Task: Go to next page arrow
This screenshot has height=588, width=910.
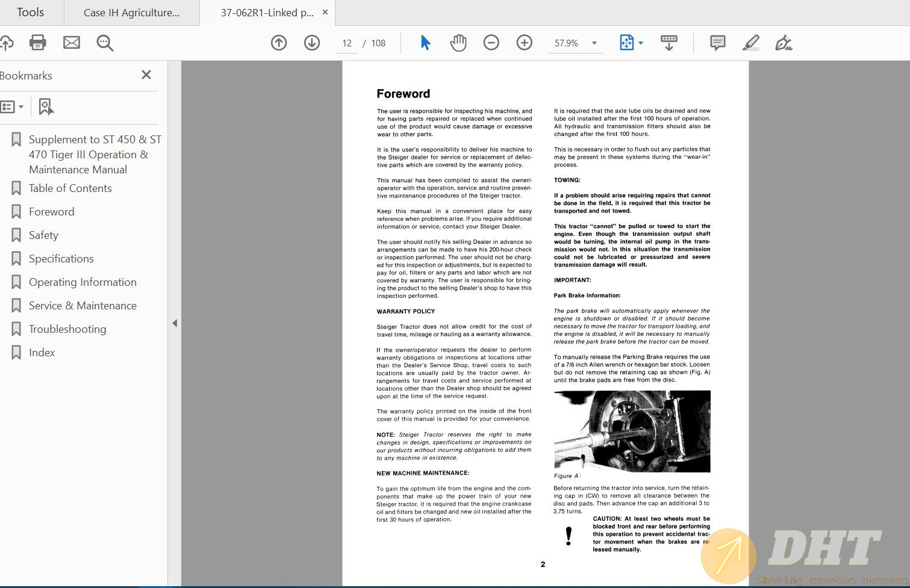Action: pos(312,43)
